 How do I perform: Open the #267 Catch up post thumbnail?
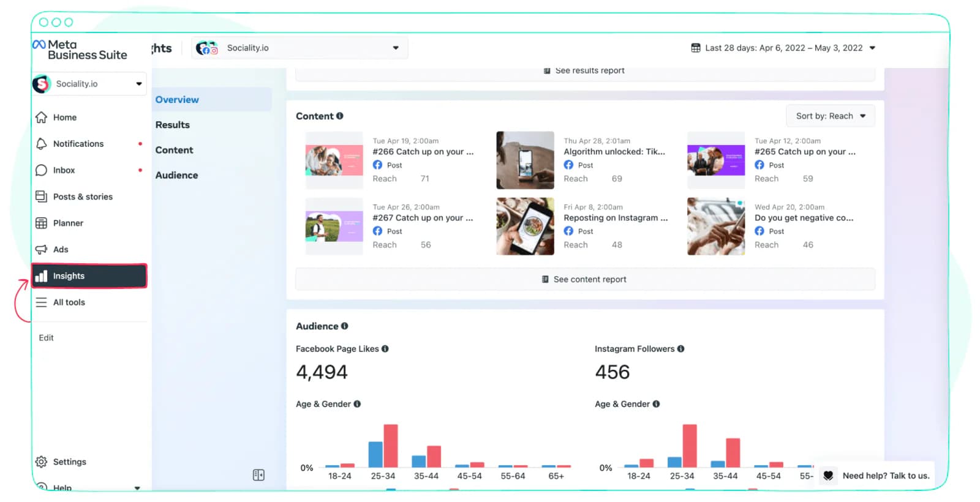tap(334, 227)
